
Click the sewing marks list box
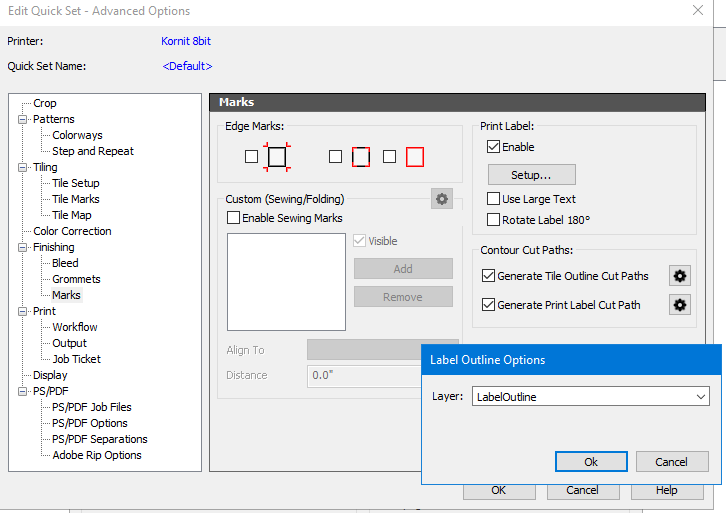point(286,282)
